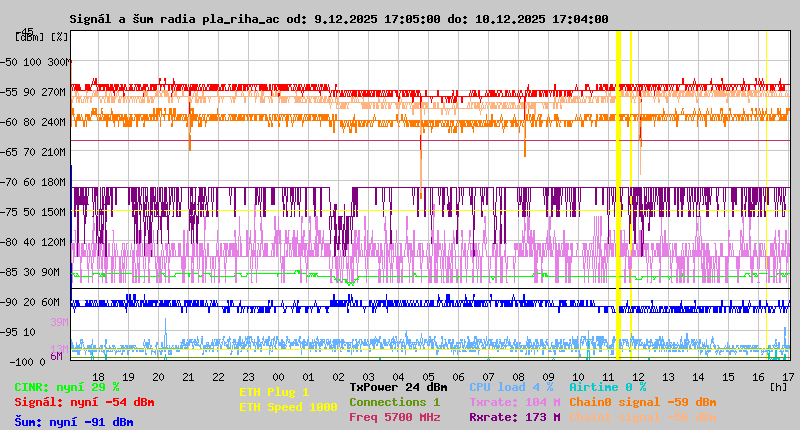
Task: Click the blue Šum legend entry
Action: tap(73, 422)
